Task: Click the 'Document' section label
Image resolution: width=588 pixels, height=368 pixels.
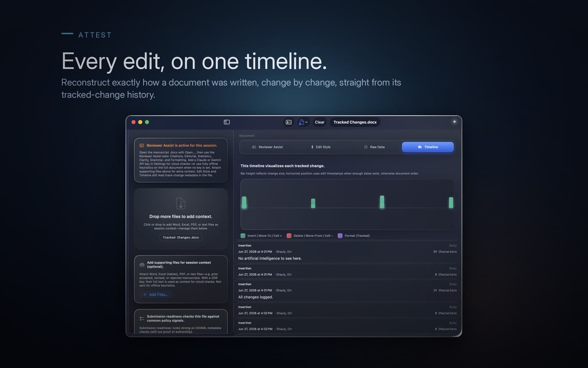Action: pos(247,136)
